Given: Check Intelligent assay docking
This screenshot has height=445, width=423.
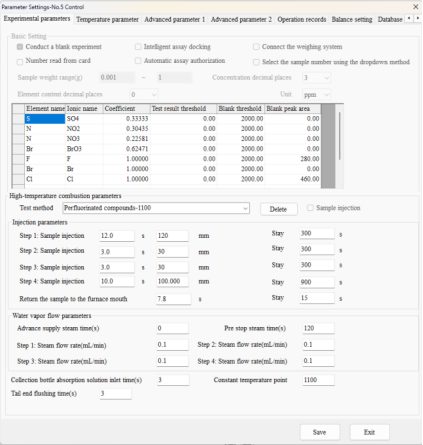Looking at the screenshot, I should (138, 47).
